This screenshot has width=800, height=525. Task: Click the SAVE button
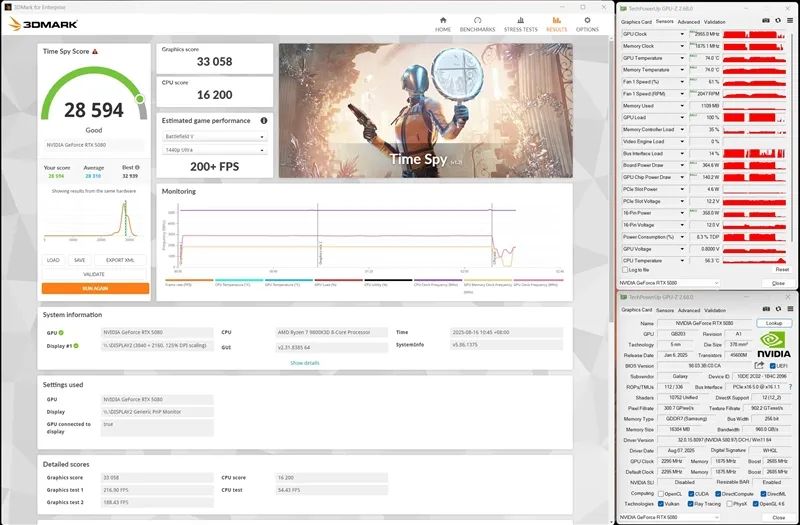(80, 260)
